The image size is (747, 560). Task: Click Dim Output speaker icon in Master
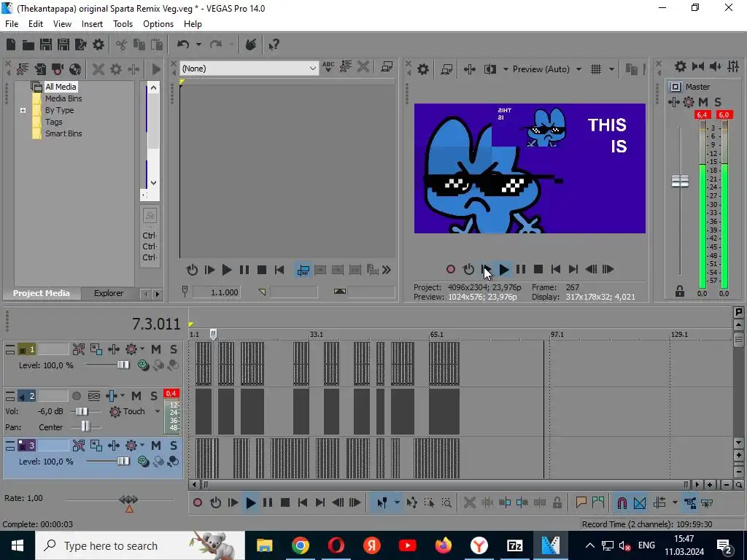pyautogui.click(x=715, y=66)
